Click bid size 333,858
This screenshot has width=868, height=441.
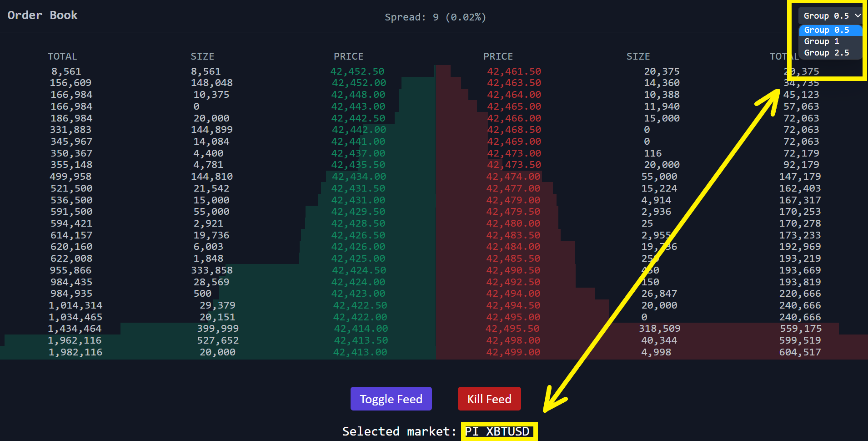click(x=212, y=270)
